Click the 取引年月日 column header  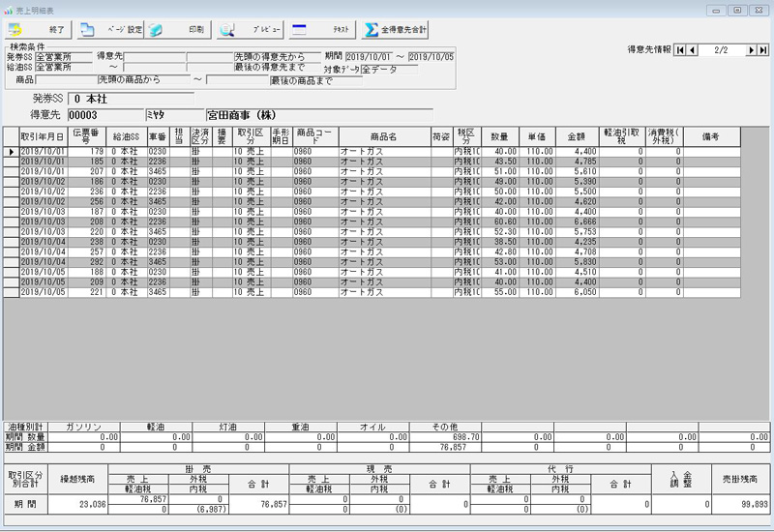pos(41,136)
